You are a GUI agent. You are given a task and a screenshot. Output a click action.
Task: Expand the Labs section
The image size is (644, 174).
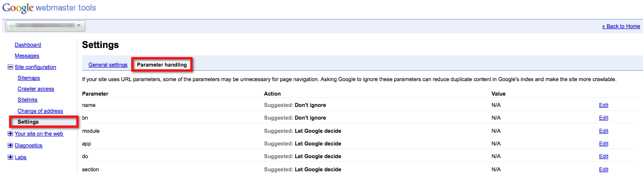[x=10, y=157]
